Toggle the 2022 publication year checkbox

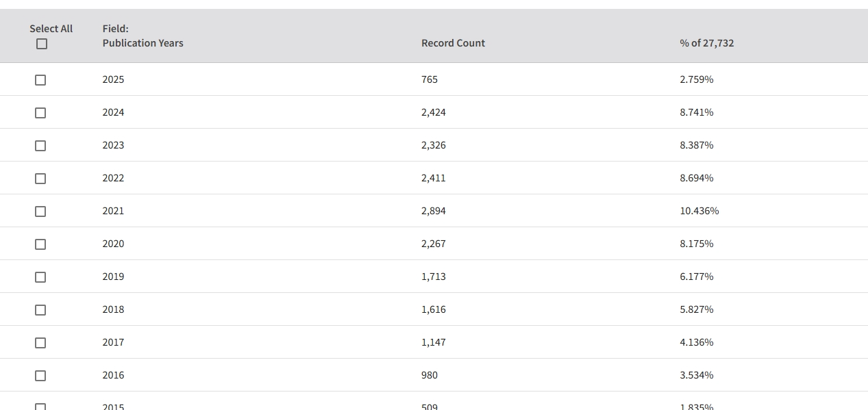[40, 179]
